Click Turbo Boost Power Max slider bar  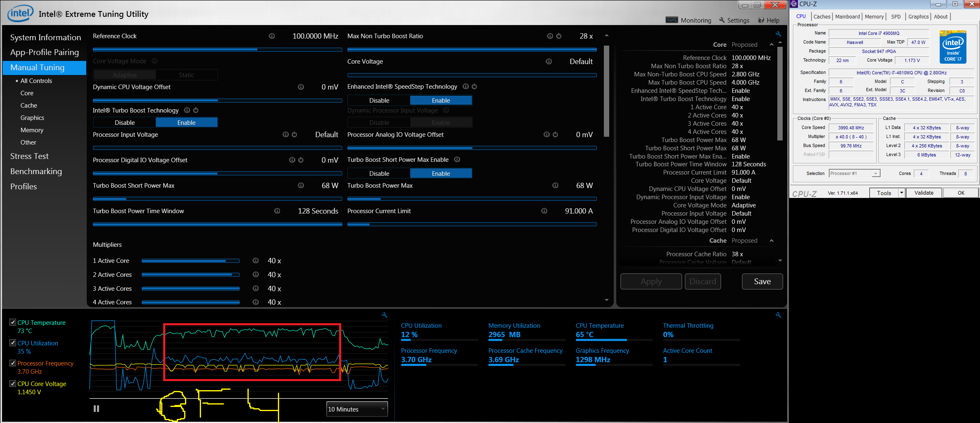coord(472,199)
